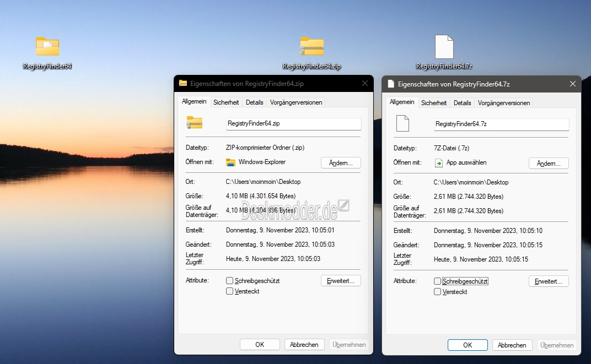Enable Versteckt in the zip properties window
Viewport: 591px width, 364px height.
(229, 291)
